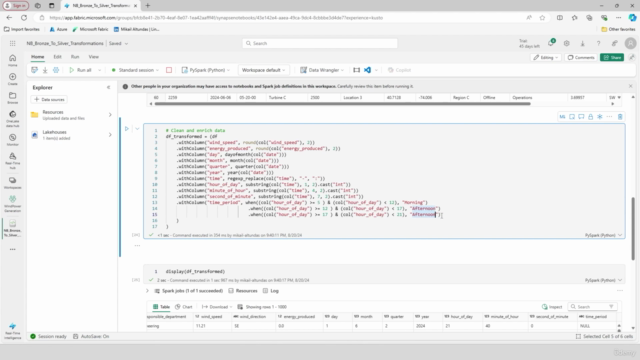The width and height of the screenshot is (640, 360).
Task: Open Real-Time hub in sidebar
Action: 13,161
